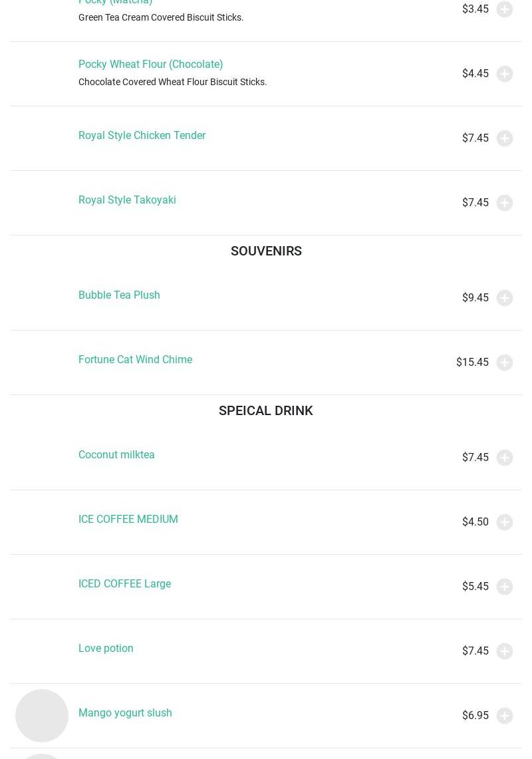
Task: Open the Royal Style Chicken Tender item link
Action: [142, 136]
